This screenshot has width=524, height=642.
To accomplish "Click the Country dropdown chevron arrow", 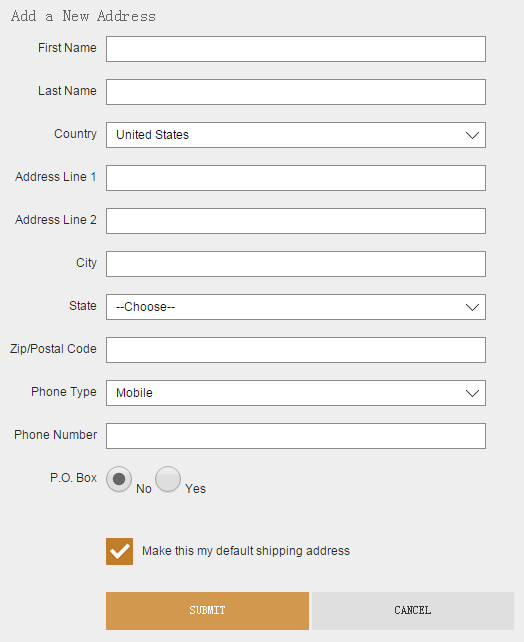I will (x=472, y=135).
